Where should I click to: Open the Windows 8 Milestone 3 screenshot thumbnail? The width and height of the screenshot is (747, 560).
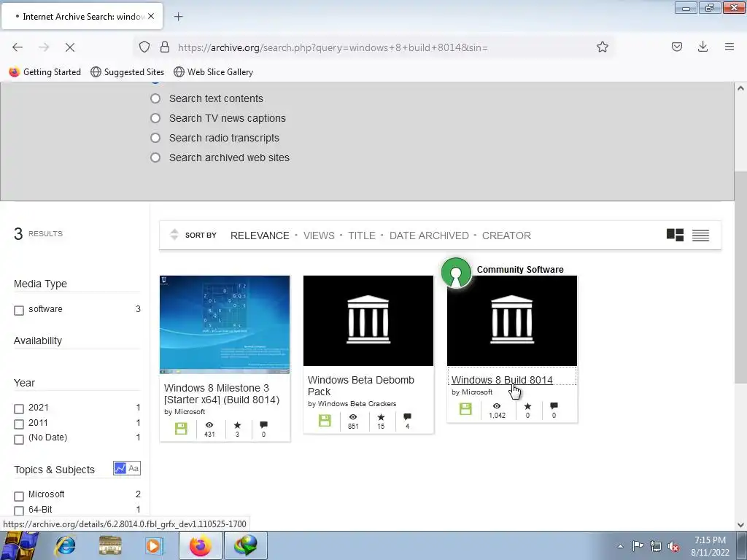pyautogui.click(x=225, y=324)
